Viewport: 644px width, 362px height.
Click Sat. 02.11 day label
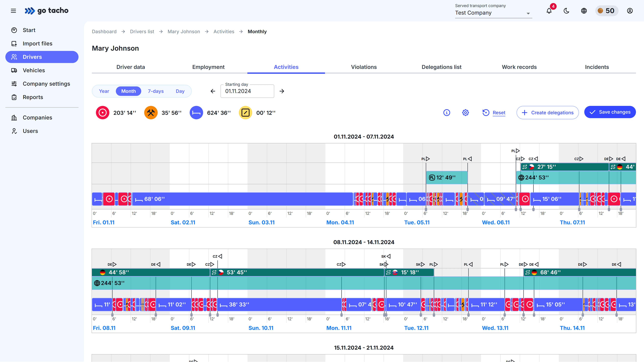(x=183, y=222)
